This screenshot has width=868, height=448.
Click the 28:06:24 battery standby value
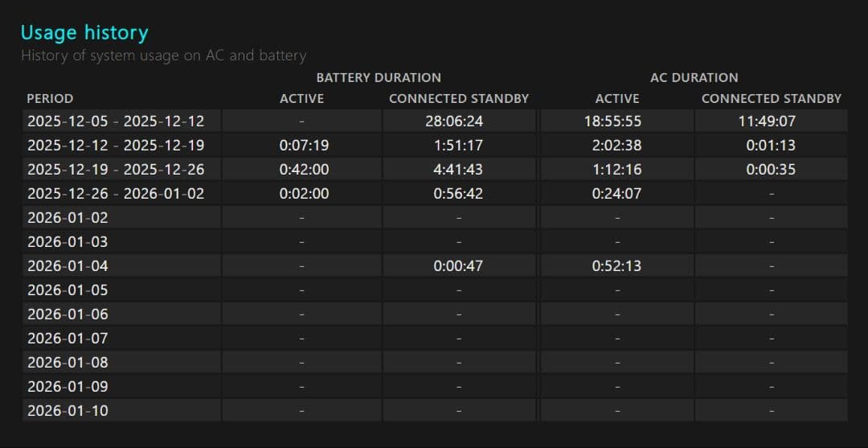pos(458,121)
